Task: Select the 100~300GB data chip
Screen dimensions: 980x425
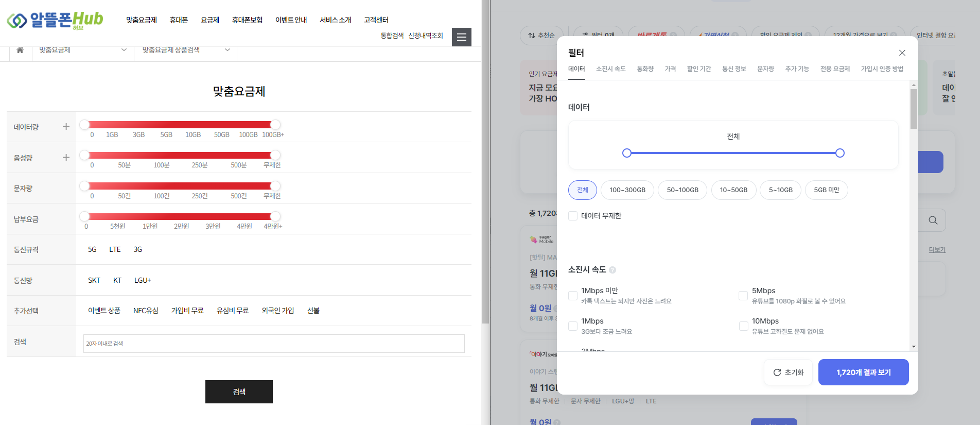Action: pos(627,190)
